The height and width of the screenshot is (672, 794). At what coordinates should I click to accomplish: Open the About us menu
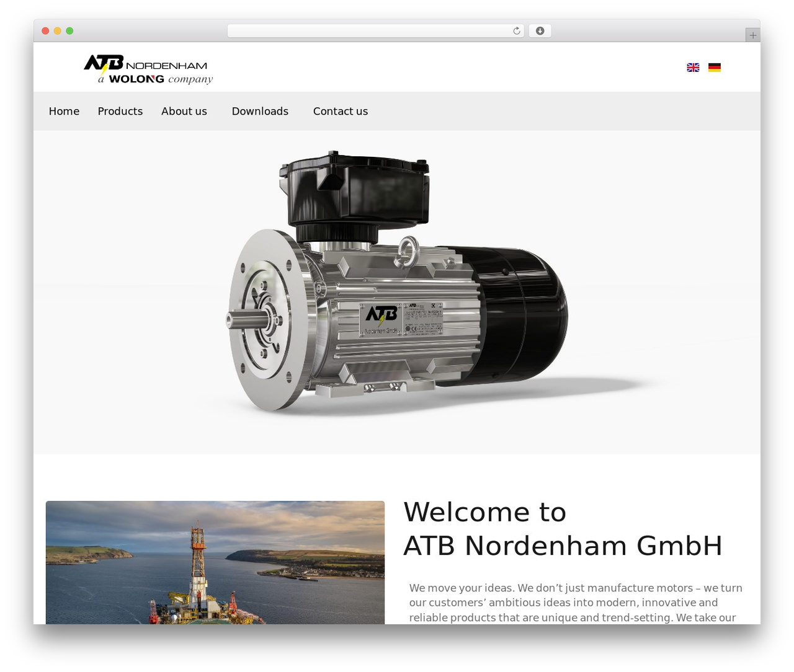184,111
